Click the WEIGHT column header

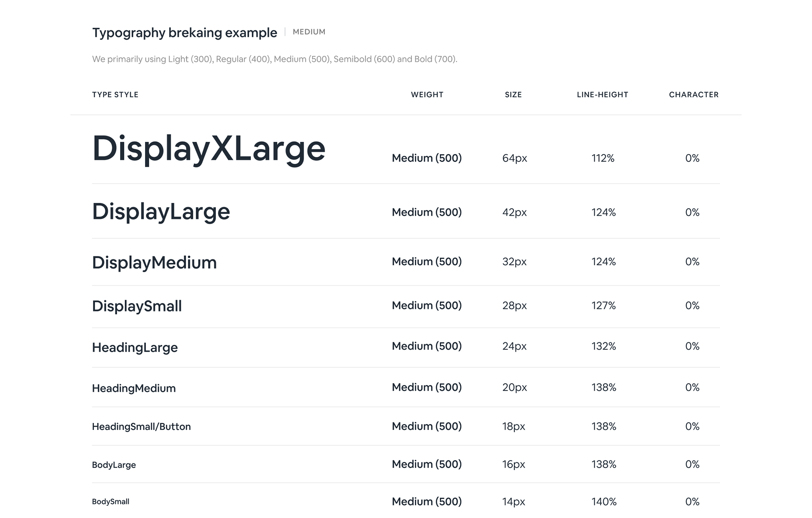click(x=427, y=94)
